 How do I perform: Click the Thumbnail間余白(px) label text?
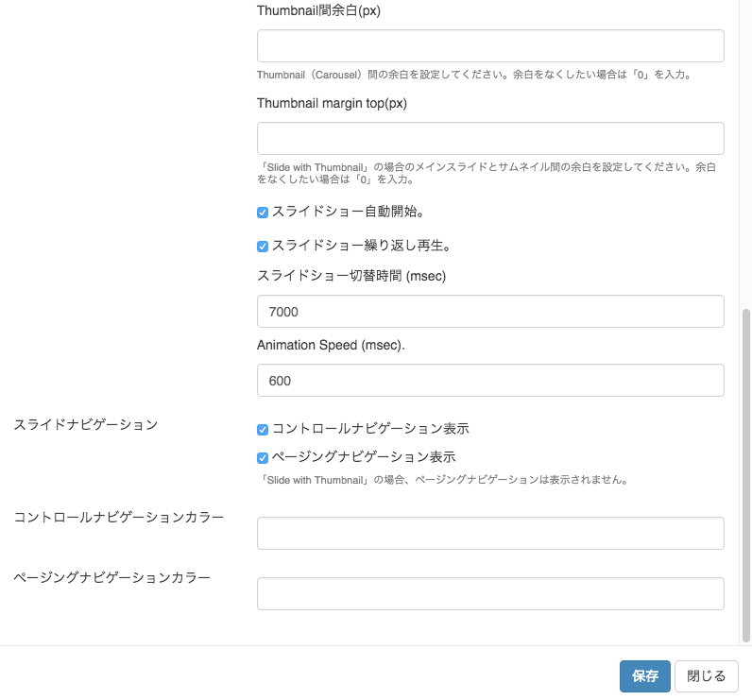click(x=318, y=10)
